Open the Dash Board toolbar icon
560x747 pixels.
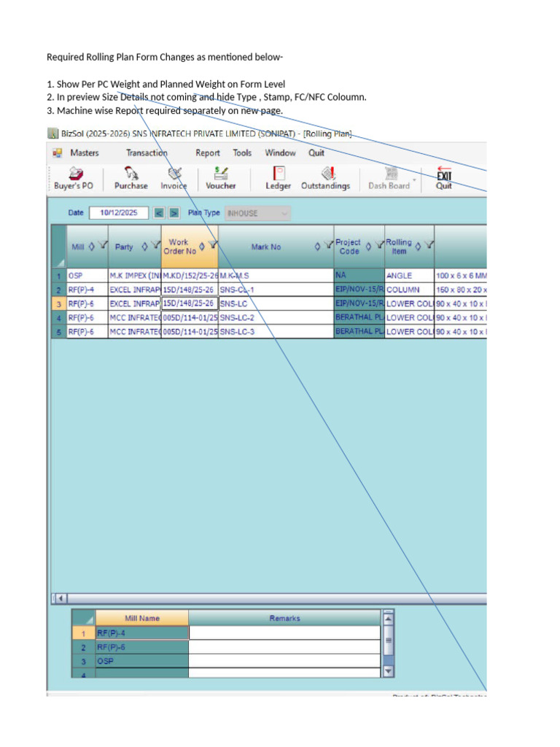(x=389, y=178)
